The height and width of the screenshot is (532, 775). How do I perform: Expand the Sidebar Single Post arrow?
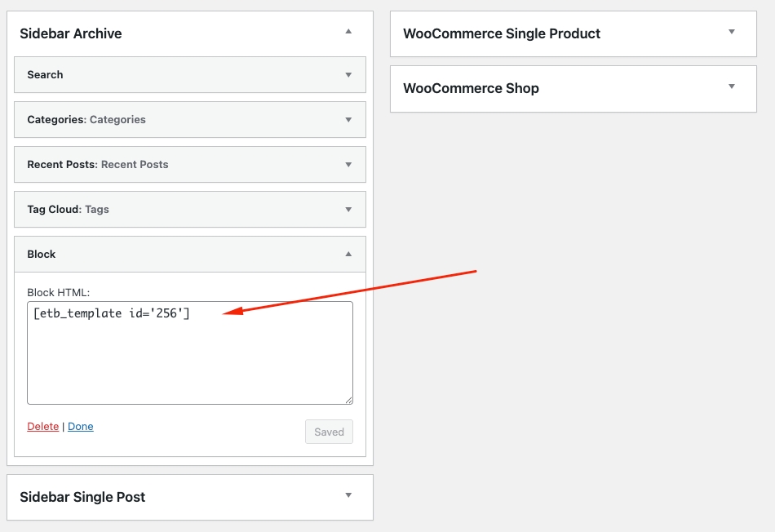click(348, 495)
